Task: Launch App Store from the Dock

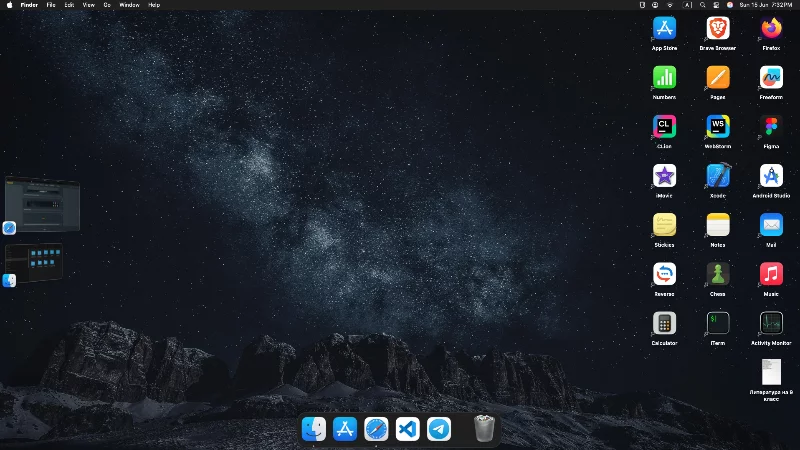Action: (x=345, y=429)
